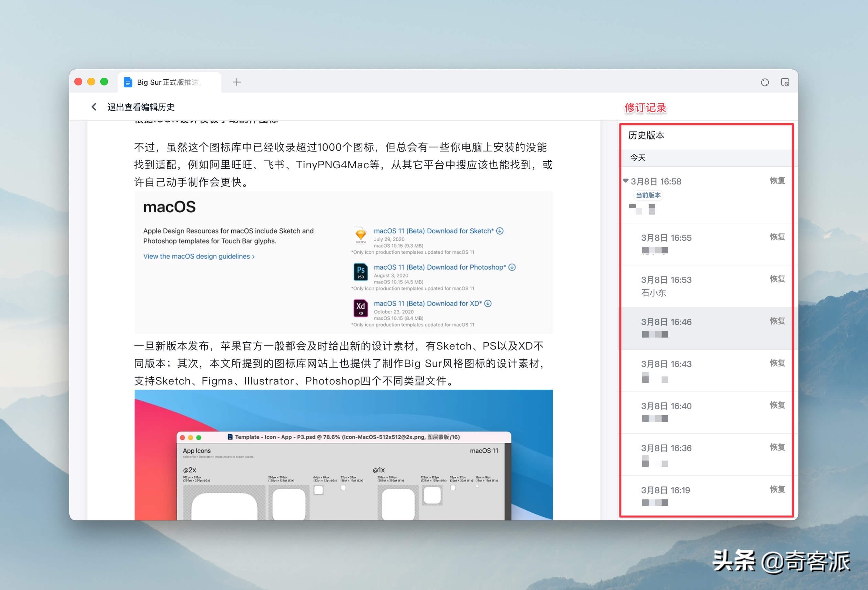The image size is (868, 590).
Task: Open macOS 11 Download for Sketch link
Action: click(x=434, y=231)
